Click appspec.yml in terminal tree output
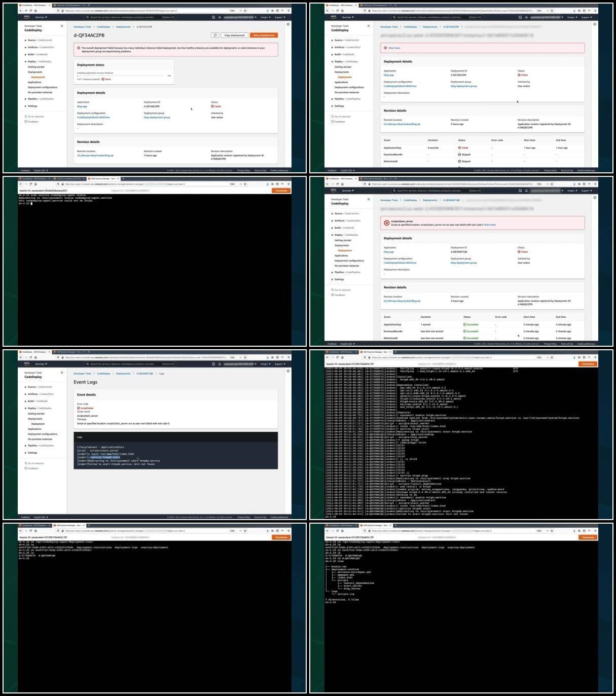Screen dimensions: 616x696 click(346, 574)
